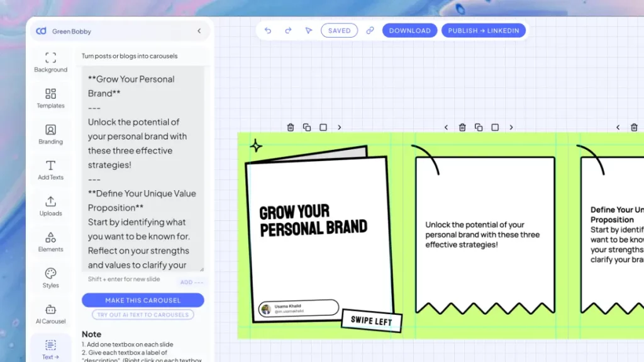Viewport: 644px width, 362px height.
Task: Toggle the square checkbox above second slide
Action: pyautogui.click(x=495, y=127)
